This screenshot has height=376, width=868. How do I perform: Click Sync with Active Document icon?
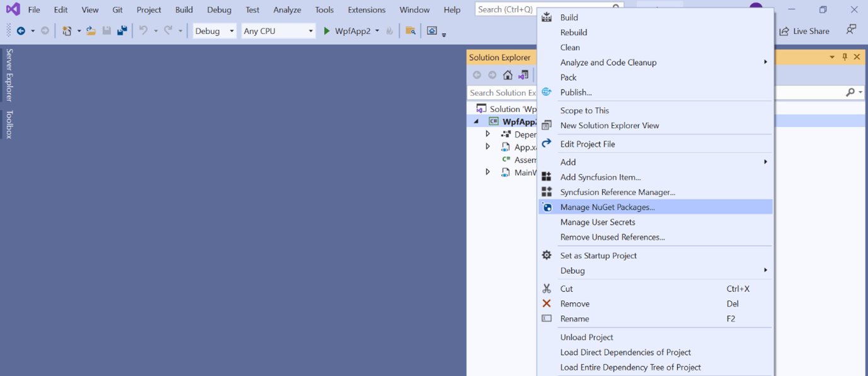pos(523,74)
